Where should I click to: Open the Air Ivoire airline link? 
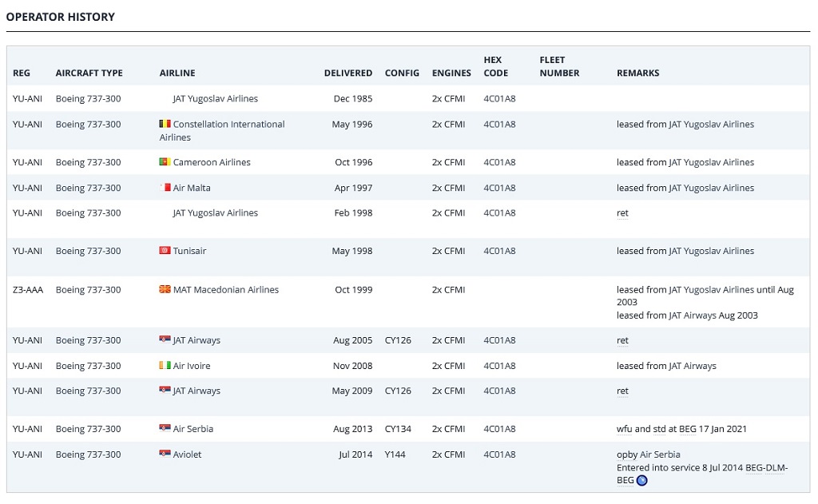[192, 366]
